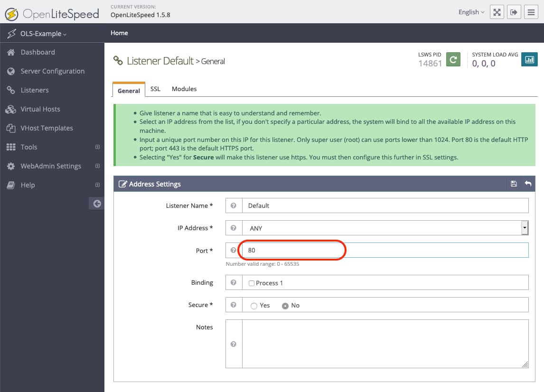Image resolution: width=544 pixels, height=392 pixels.
Task: Open the hamburger menu icon
Action: (x=531, y=12)
